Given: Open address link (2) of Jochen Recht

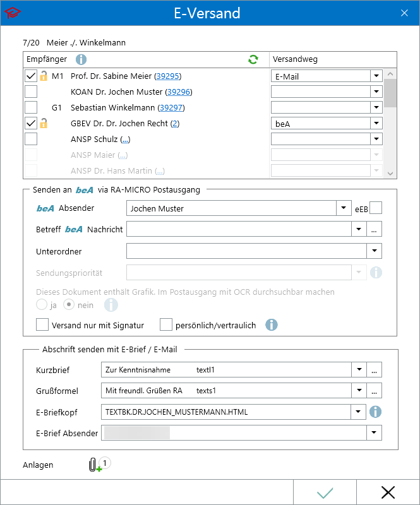Looking at the screenshot, I should tap(175, 124).
